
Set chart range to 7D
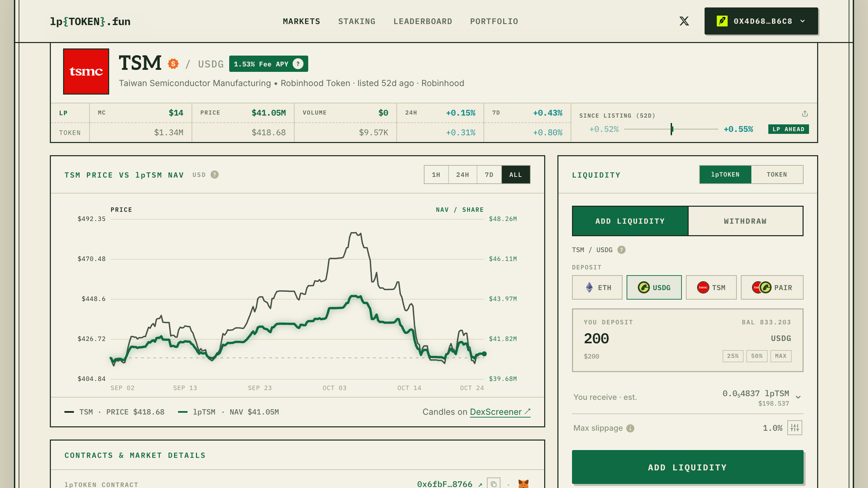(489, 175)
